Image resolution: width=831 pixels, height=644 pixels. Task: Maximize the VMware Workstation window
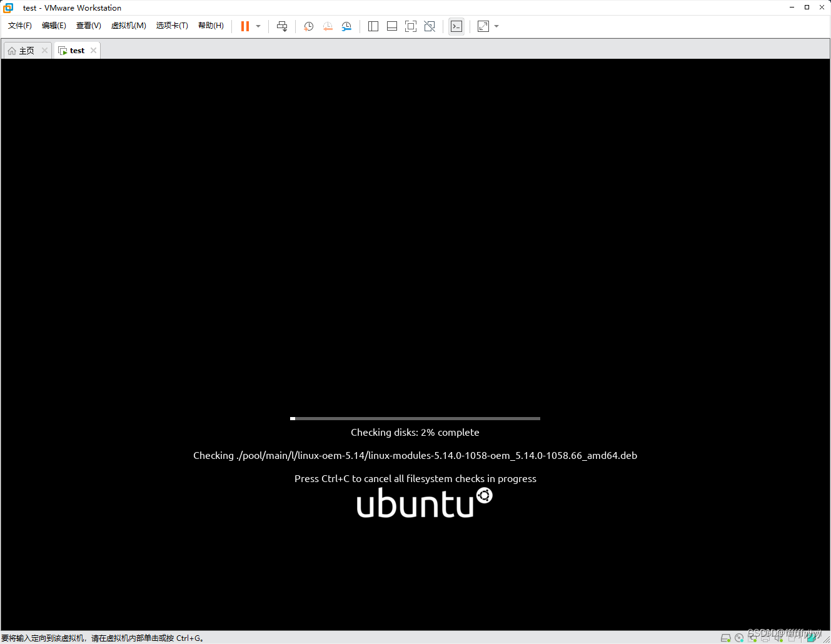pos(807,8)
